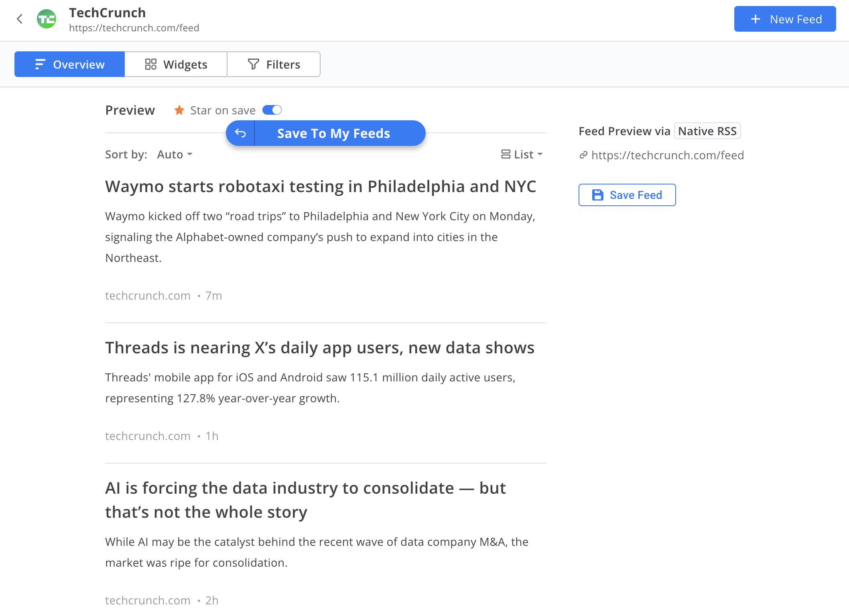The height and width of the screenshot is (616, 849).
Task: Click techcrunch.com source under Threads article
Action: pos(148,436)
